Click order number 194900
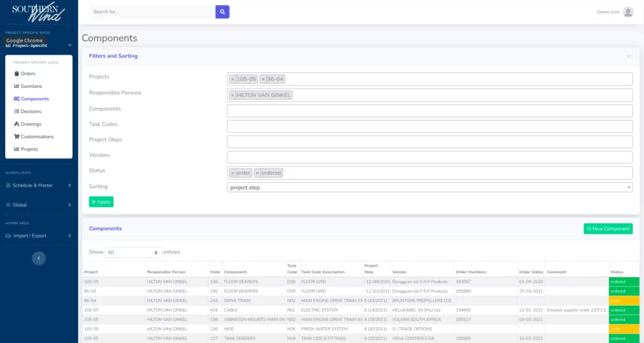Screen dimensions: 644x343 coord(464,310)
